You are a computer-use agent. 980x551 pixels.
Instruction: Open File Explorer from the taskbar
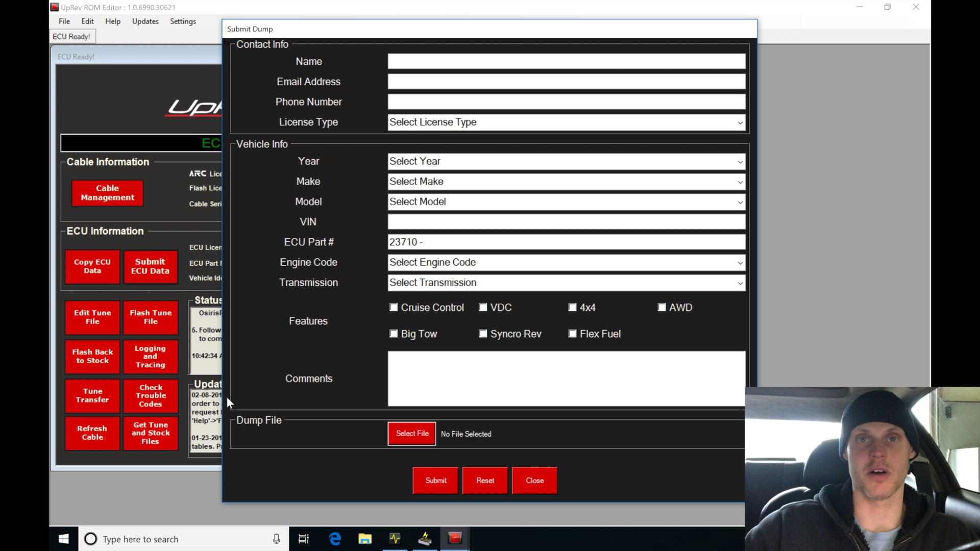pyautogui.click(x=365, y=538)
